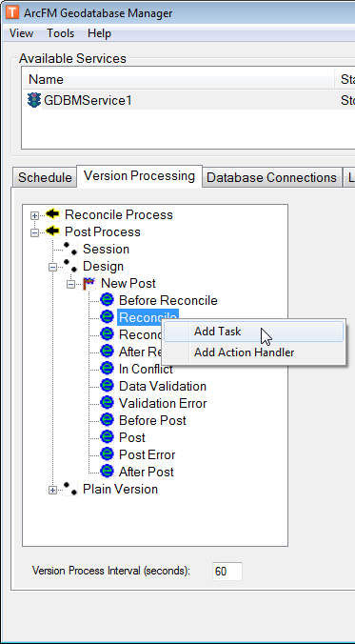
Task: Expand the Plain Version node
Action: (53, 490)
